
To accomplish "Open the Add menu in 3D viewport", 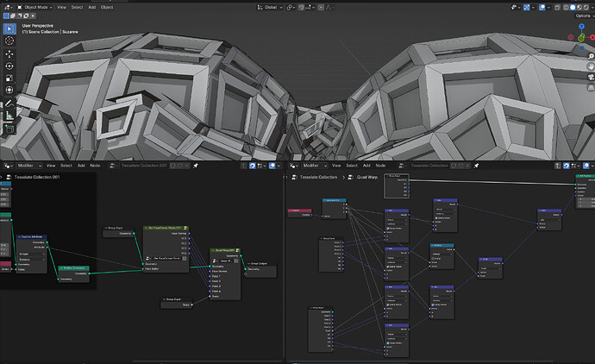I will point(91,7).
